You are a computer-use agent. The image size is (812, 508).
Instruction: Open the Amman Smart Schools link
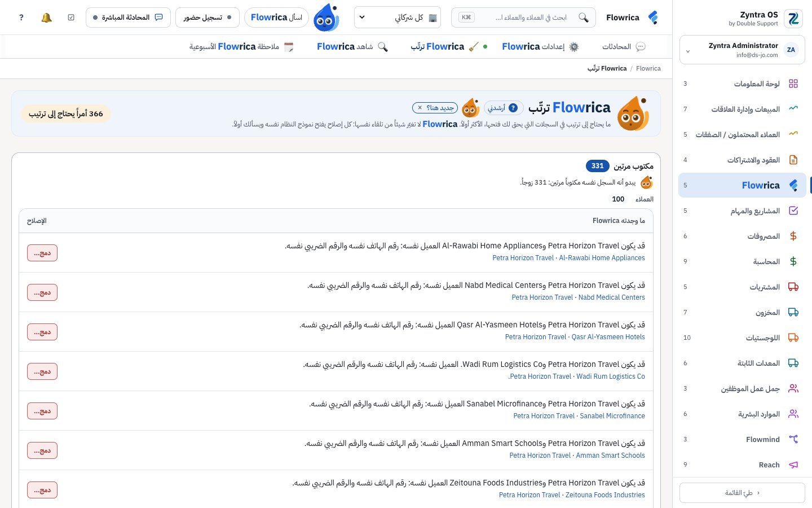(610, 456)
